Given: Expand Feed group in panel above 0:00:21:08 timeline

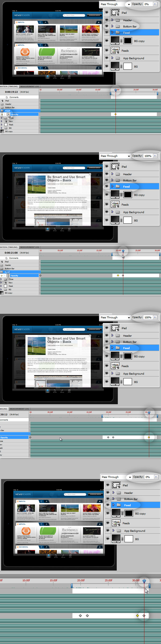Looking at the screenshot, I should pyautogui.click(x=112, y=186).
